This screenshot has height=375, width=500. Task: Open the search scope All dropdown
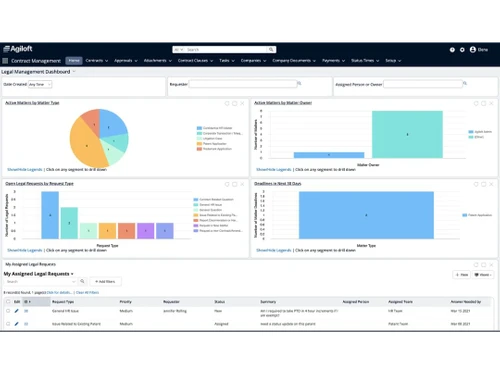179,50
